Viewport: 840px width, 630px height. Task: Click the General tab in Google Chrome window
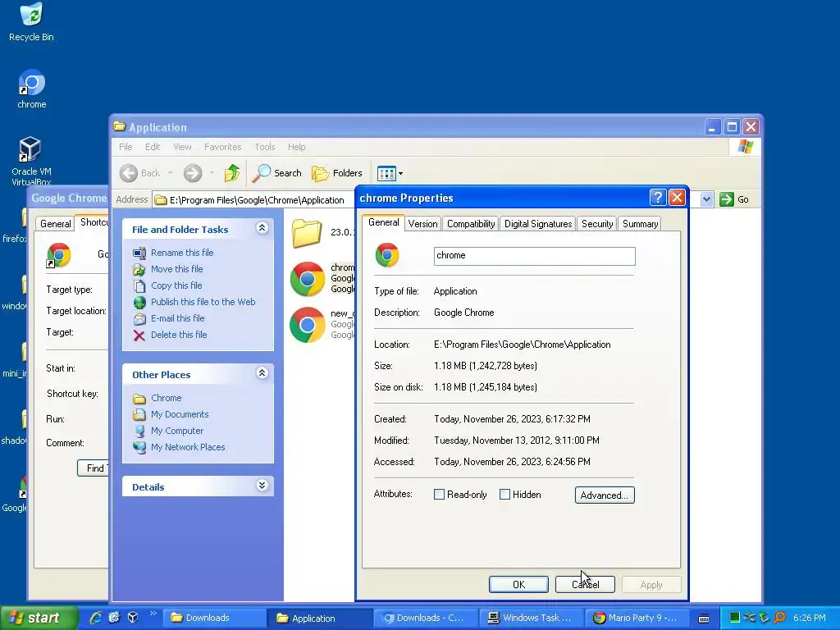click(x=55, y=224)
